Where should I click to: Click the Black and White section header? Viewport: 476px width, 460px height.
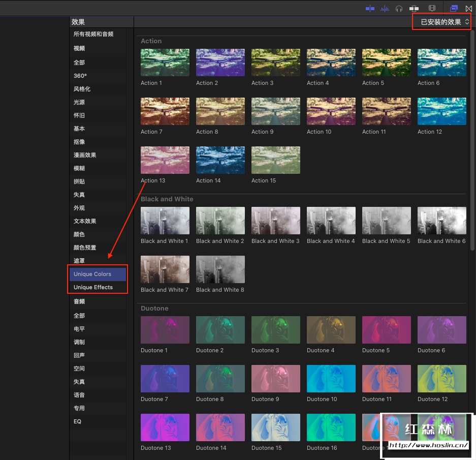coord(167,199)
